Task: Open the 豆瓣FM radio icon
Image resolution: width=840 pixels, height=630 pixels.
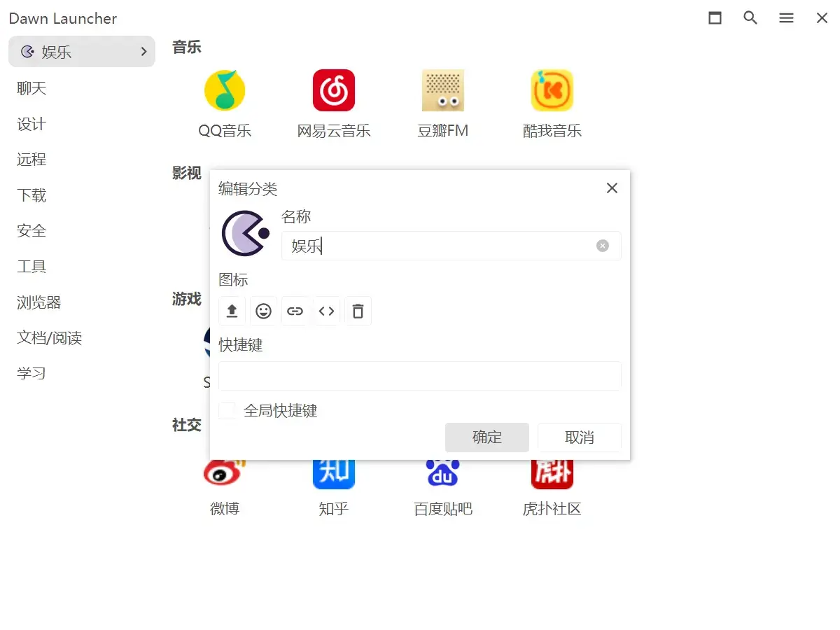Action: 443,90
